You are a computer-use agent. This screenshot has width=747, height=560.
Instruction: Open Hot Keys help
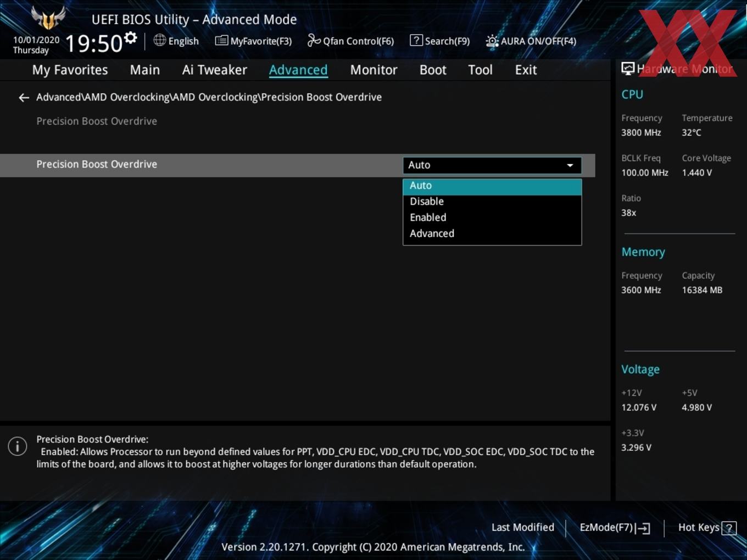(707, 528)
